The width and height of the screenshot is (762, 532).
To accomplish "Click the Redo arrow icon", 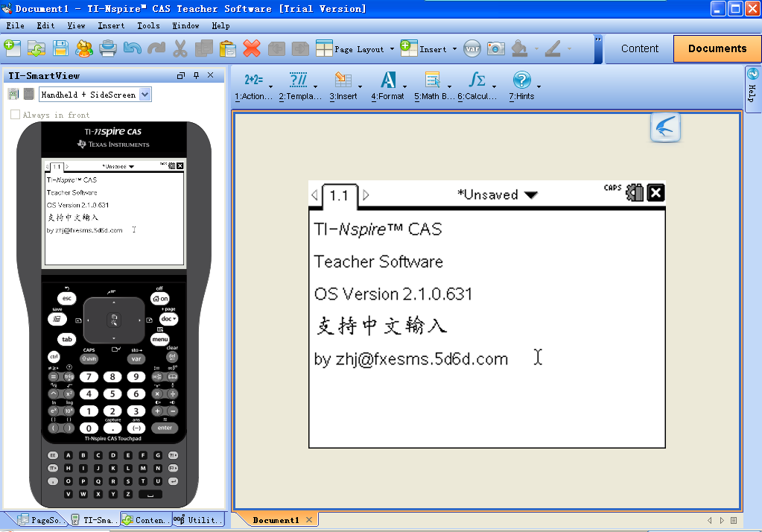I will click(156, 48).
